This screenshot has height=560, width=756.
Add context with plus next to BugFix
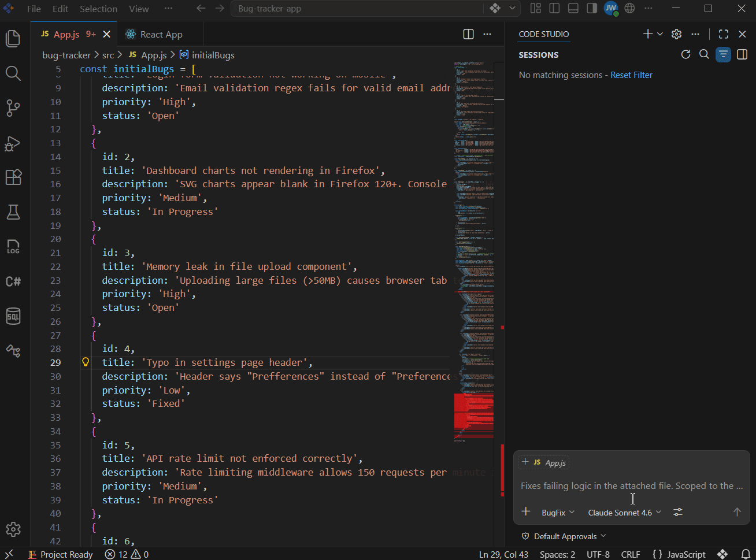click(x=526, y=511)
